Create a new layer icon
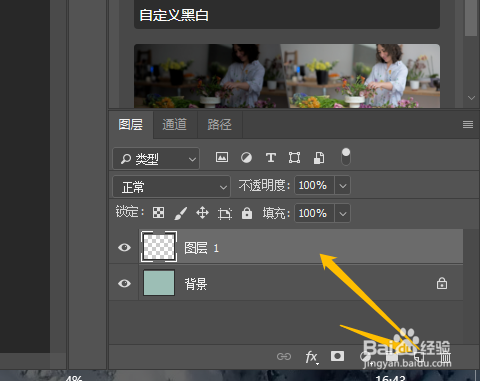The width and height of the screenshot is (480, 381). [419, 357]
